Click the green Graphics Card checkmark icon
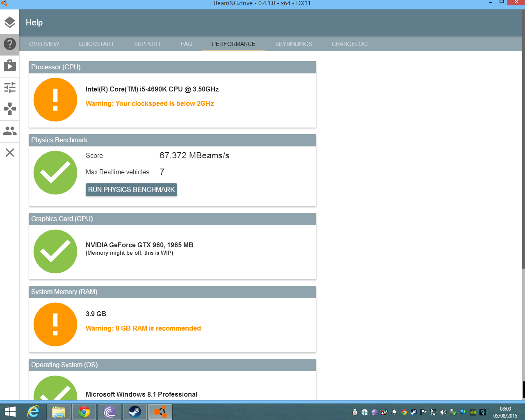The image size is (525, 420). pos(55,251)
